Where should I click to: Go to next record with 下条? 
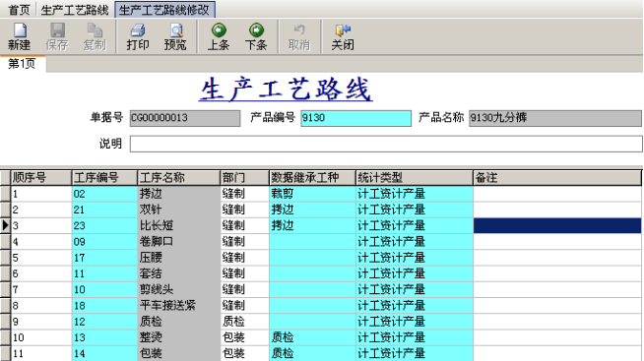256,37
